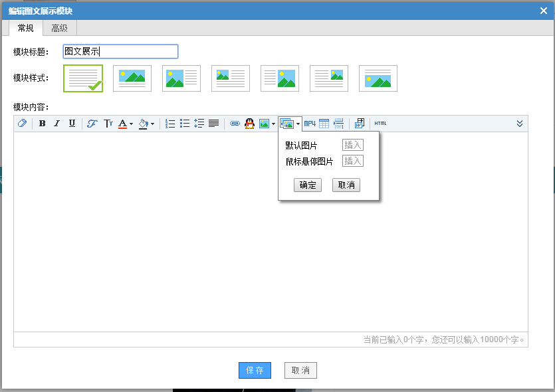Select the image-on-top module style thumbnail
The image size is (555, 392).
click(132, 78)
